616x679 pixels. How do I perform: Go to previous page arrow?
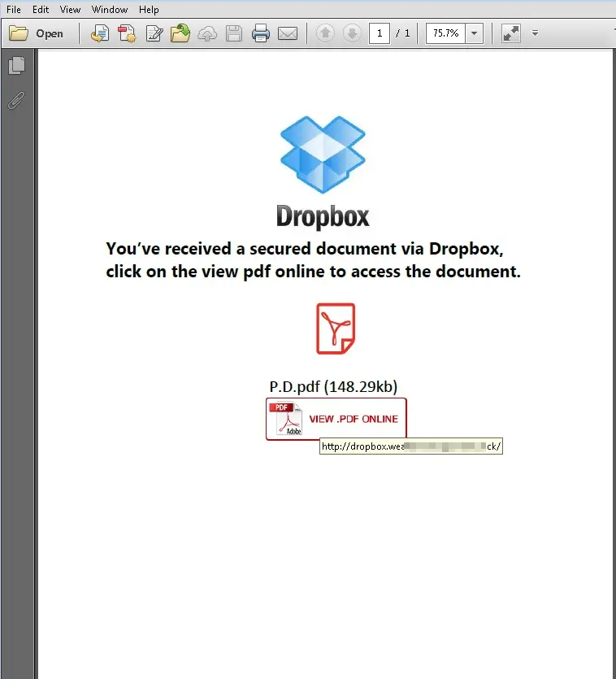(x=325, y=33)
